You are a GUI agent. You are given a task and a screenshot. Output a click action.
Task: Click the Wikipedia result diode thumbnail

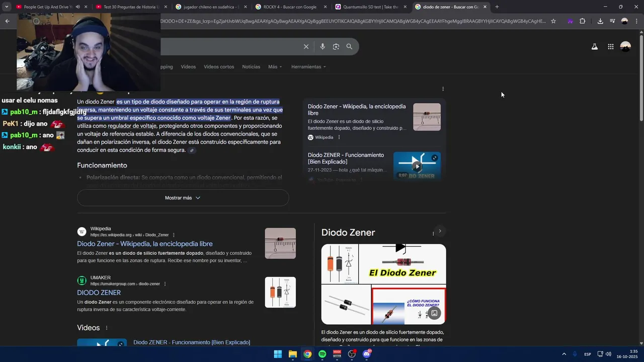click(280, 243)
